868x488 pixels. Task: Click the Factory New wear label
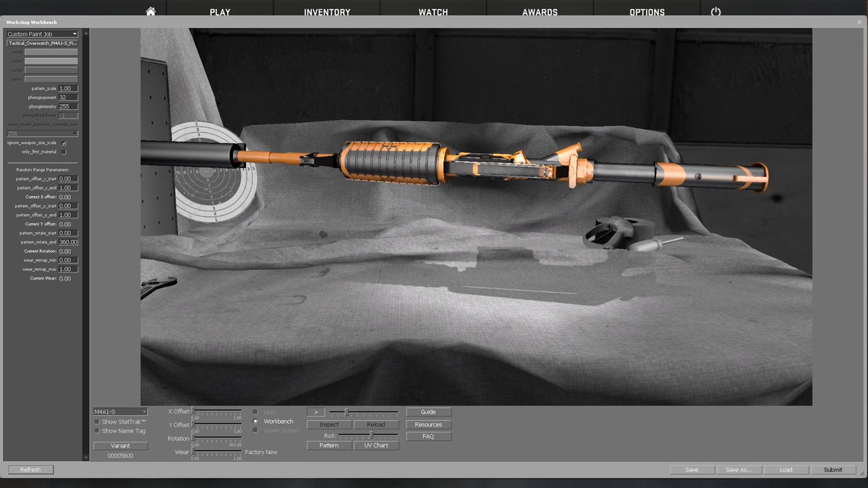pos(261,452)
